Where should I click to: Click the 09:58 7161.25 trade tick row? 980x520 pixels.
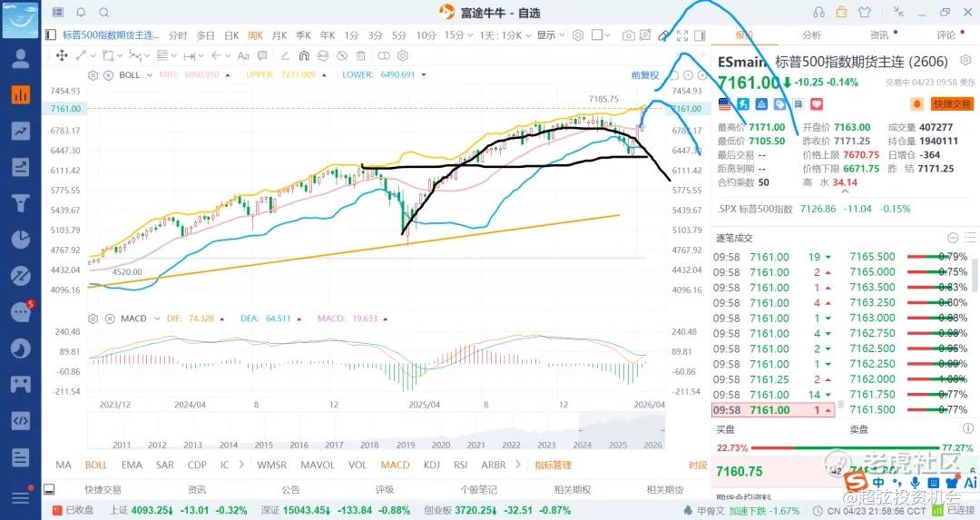click(774, 379)
